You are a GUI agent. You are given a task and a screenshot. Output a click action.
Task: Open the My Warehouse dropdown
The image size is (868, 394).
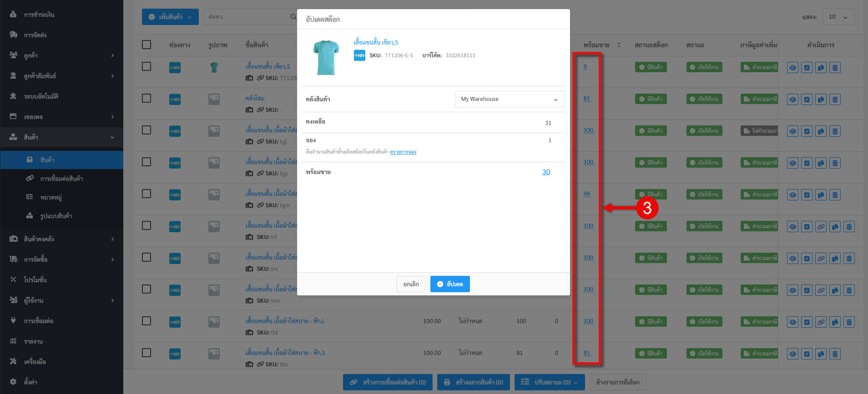[510, 99]
